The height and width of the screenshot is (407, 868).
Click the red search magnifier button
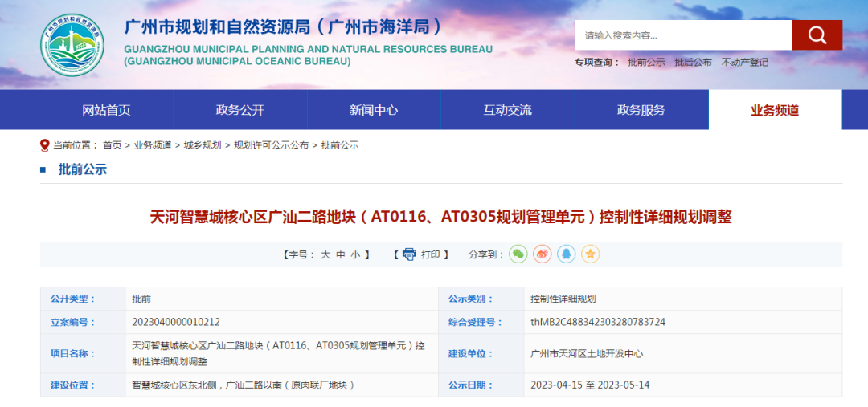click(817, 35)
